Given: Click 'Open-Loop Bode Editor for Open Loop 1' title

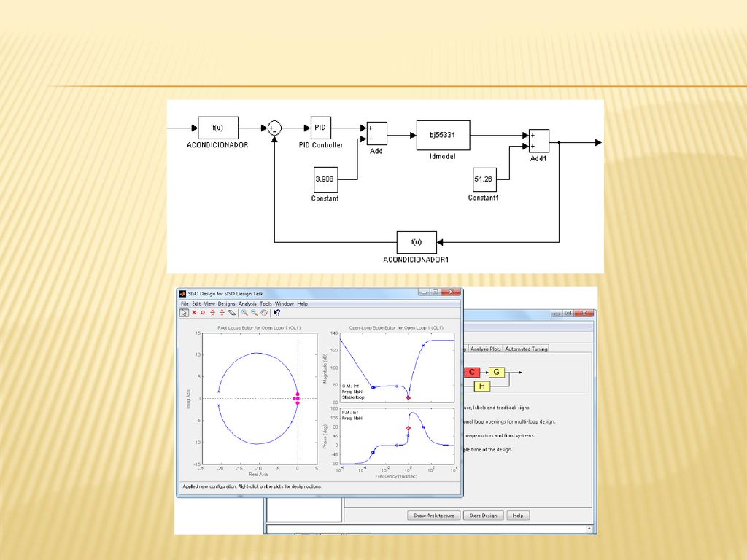Looking at the screenshot, I should [x=396, y=327].
